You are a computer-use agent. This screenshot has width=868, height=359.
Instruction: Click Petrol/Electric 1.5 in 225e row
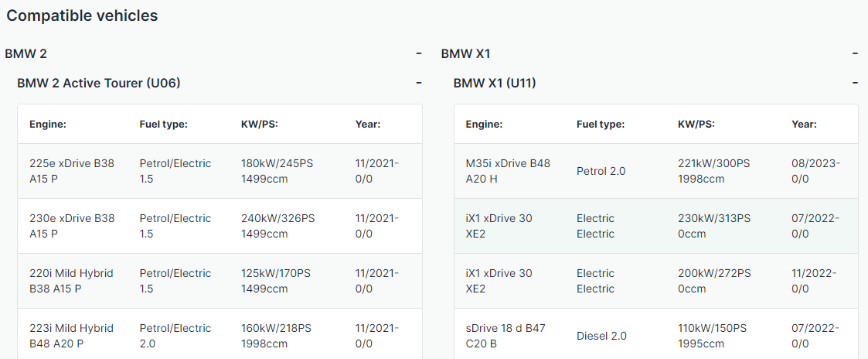click(x=175, y=171)
